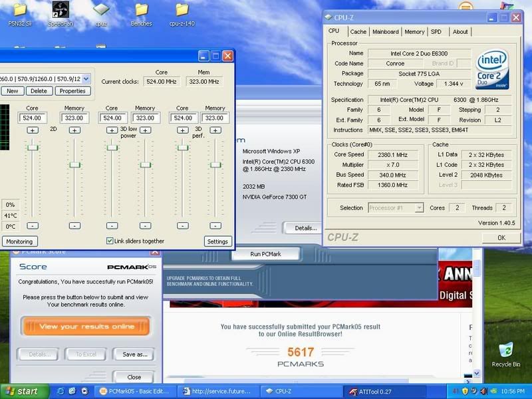Click the 2D Core slider handle
532x399 pixels.
tap(33, 148)
